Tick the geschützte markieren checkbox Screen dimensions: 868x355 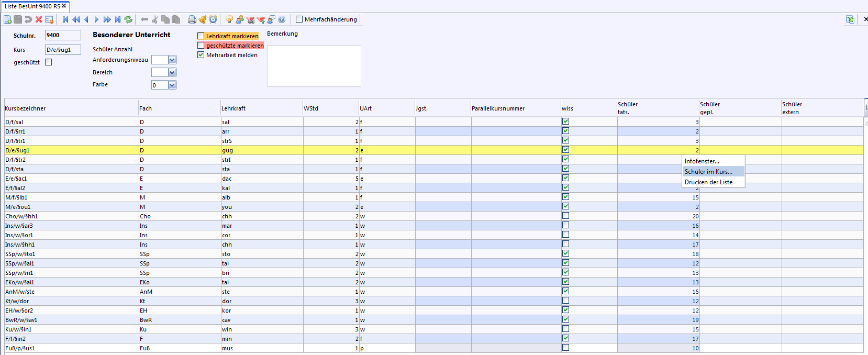pyautogui.click(x=201, y=46)
